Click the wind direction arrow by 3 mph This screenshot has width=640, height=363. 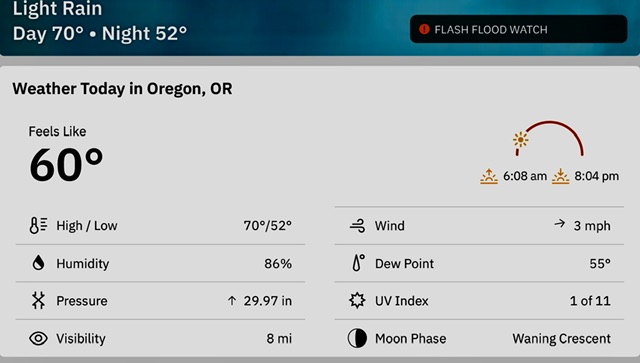pos(560,223)
